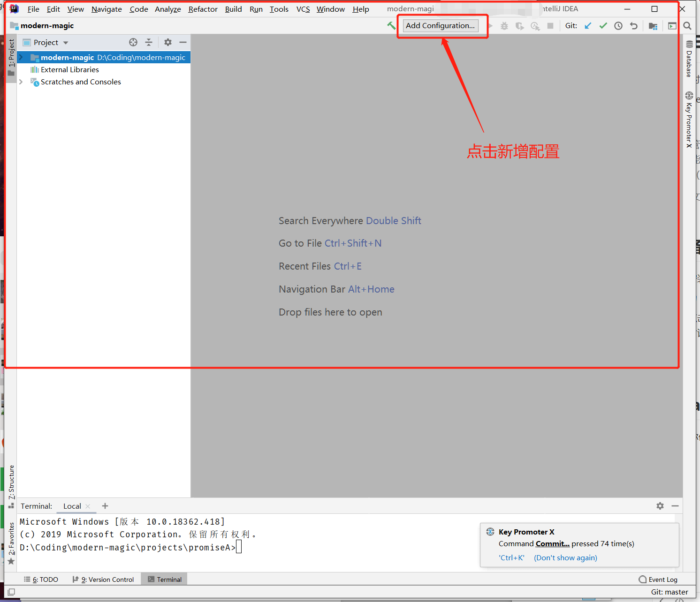The image size is (700, 602).
Task: Select External Libraries tree item
Action: pyautogui.click(x=70, y=69)
